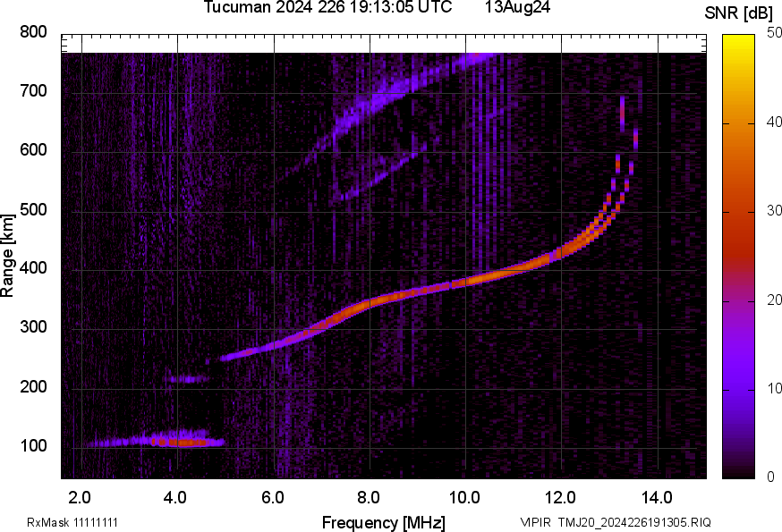Click the colorbar tick value '20'
This screenshot has width=782, height=532.
774,300
